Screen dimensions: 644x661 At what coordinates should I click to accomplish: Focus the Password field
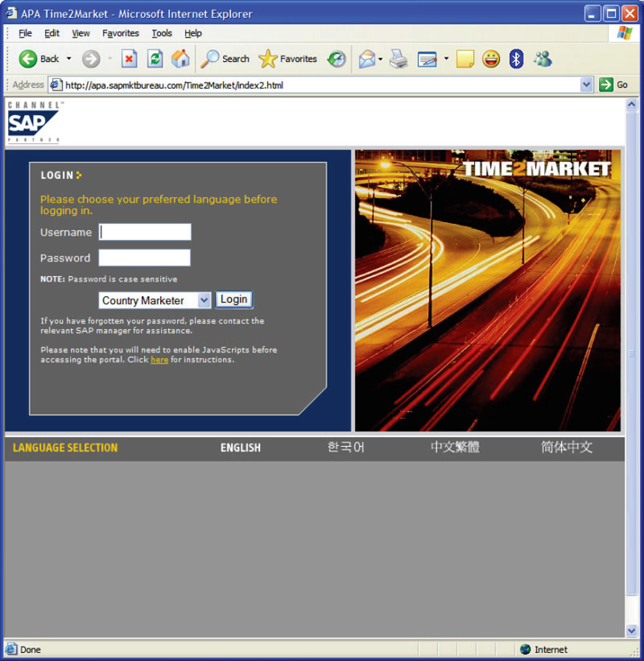145,258
